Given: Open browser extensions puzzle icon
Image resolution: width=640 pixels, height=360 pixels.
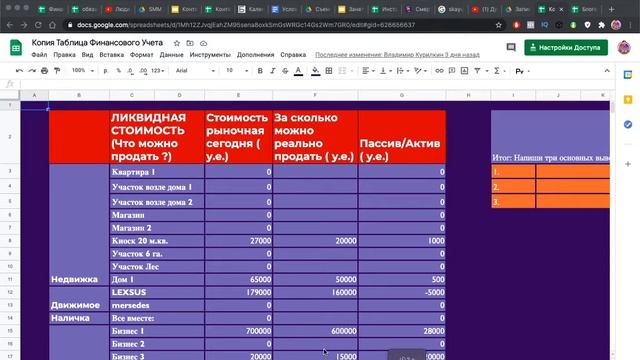Looking at the screenshot, I should (601, 25).
